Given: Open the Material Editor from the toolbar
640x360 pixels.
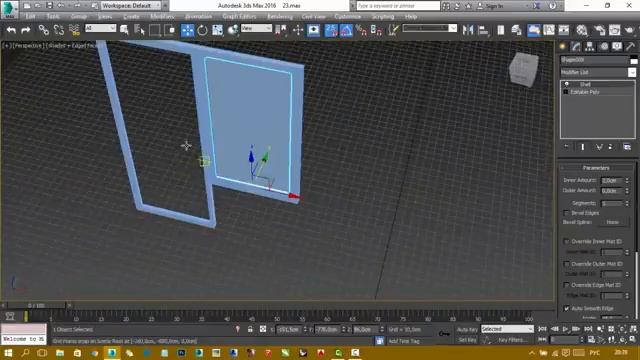Looking at the screenshot, I should pos(582,30).
